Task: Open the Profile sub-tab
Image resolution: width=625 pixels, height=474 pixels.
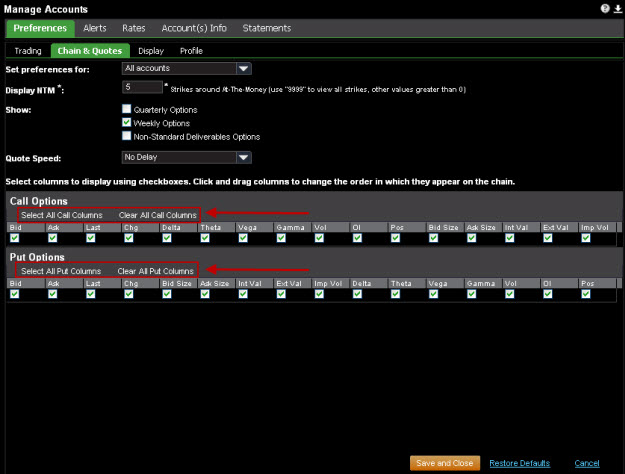Action: pyautogui.click(x=191, y=51)
